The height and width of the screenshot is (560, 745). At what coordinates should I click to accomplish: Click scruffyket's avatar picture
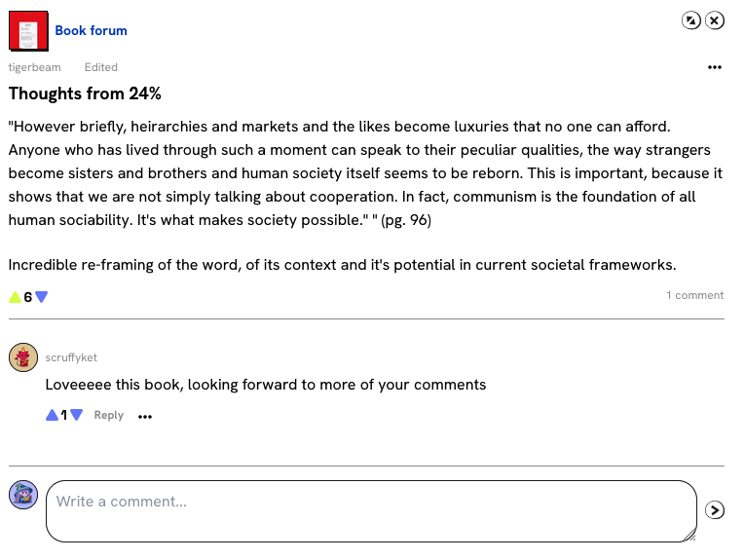[23, 357]
